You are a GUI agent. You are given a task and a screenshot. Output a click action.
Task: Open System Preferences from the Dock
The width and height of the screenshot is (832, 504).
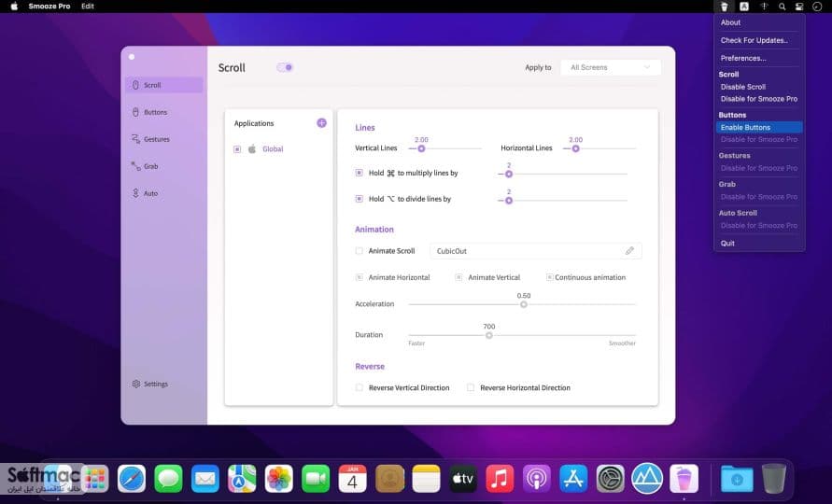pos(610,479)
